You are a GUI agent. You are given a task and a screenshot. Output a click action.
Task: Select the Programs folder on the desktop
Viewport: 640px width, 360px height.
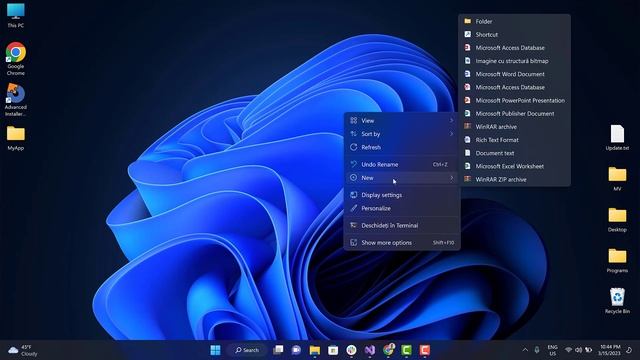pyautogui.click(x=617, y=260)
